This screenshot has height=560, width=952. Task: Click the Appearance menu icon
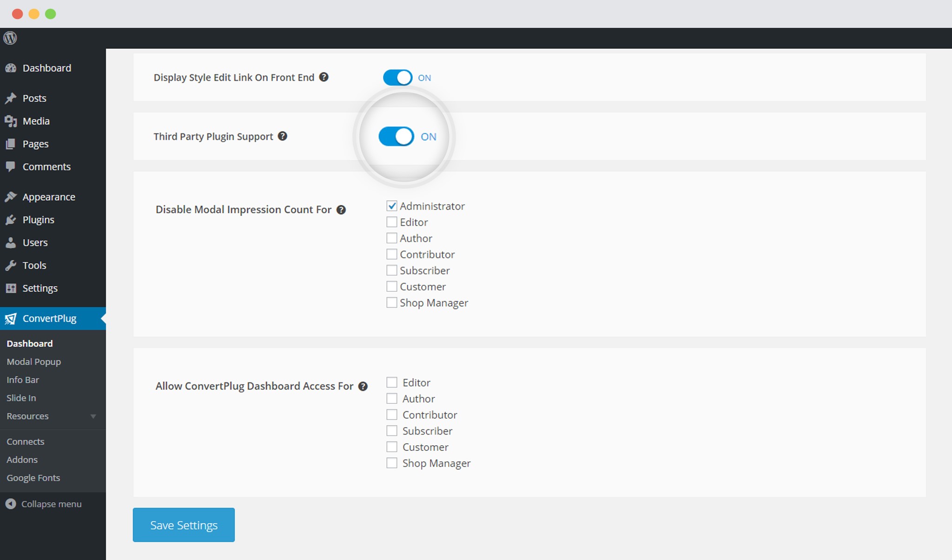pyautogui.click(x=13, y=197)
